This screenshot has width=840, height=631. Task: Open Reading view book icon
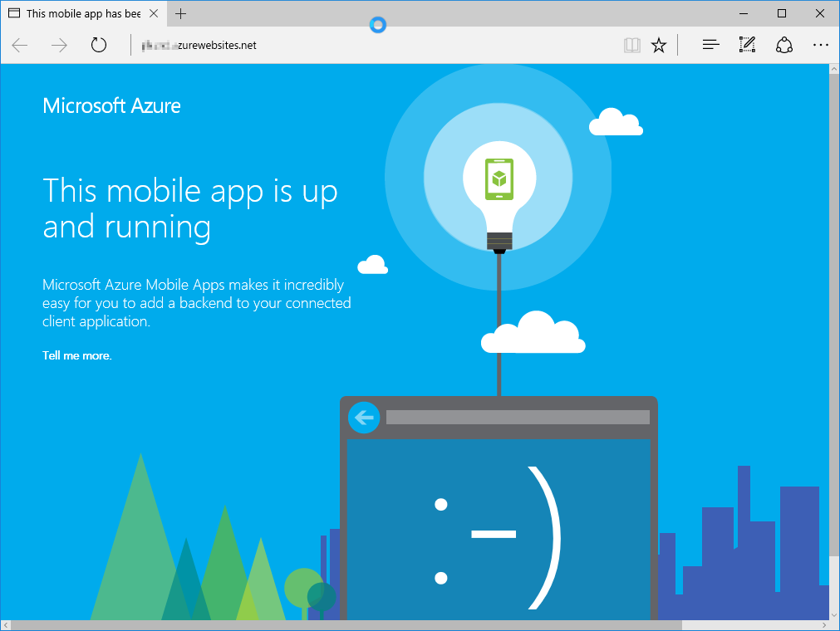tap(632, 45)
